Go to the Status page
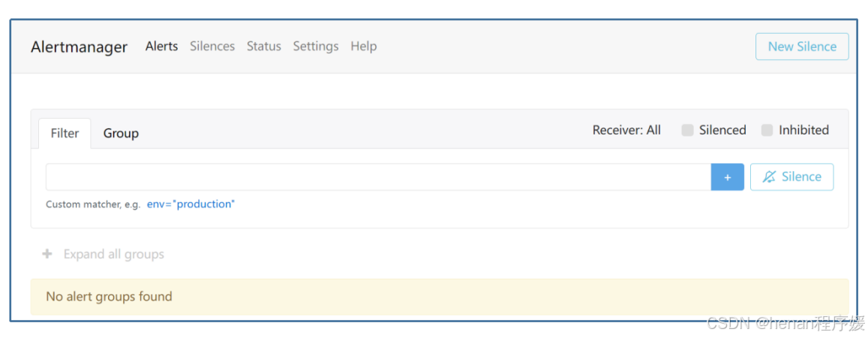Screen dimensions: 868x338 point(264,46)
